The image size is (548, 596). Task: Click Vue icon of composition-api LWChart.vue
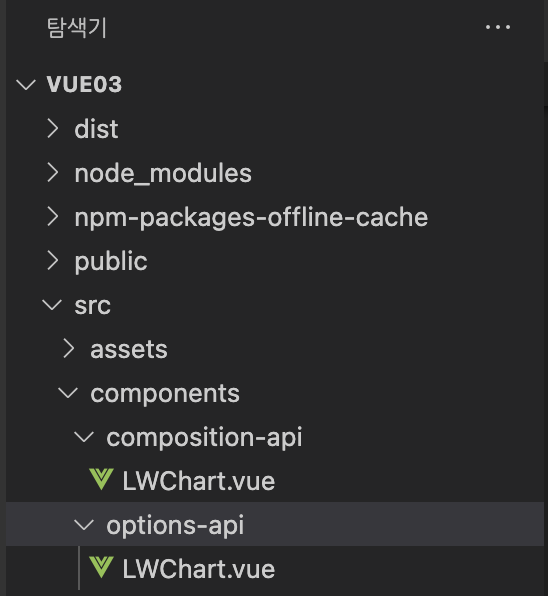click(101, 480)
